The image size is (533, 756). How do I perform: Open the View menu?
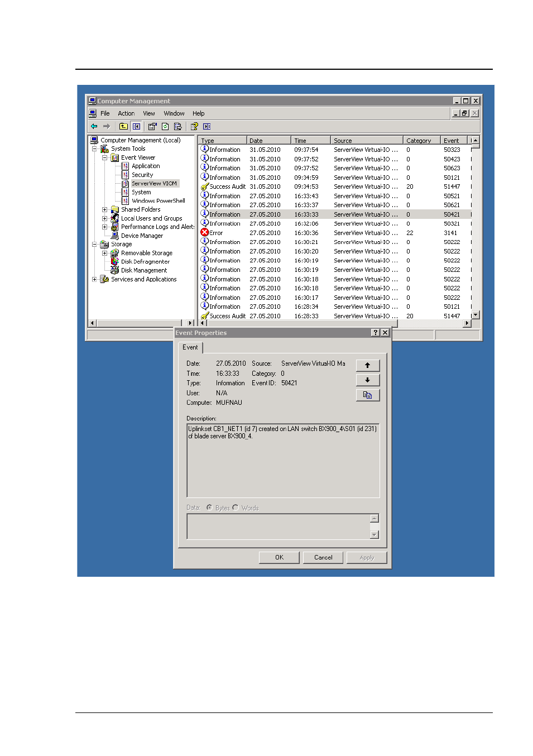click(149, 113)
